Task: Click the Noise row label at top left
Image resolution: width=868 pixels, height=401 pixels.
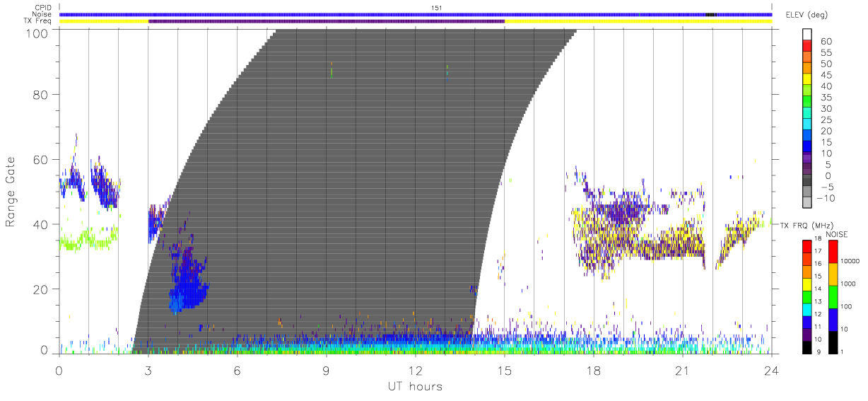Action: pyautogui.click(x=42, y=14)
